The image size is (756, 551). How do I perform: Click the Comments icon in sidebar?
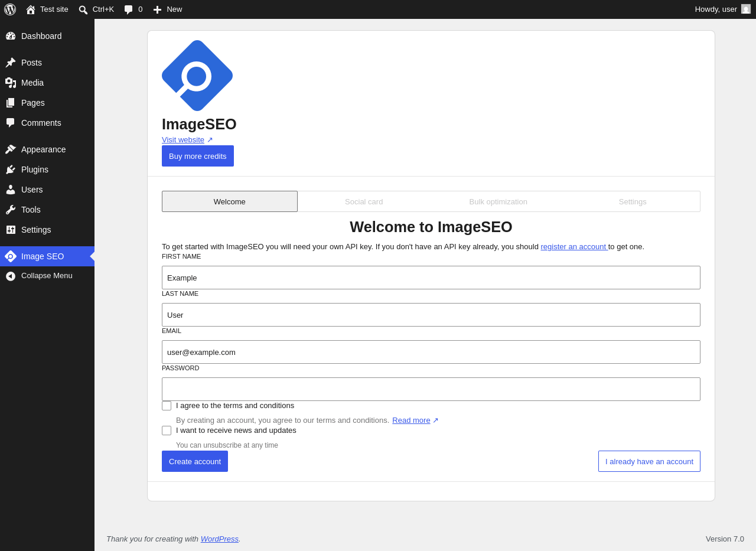pyautogui.click(x=11, y=123)
